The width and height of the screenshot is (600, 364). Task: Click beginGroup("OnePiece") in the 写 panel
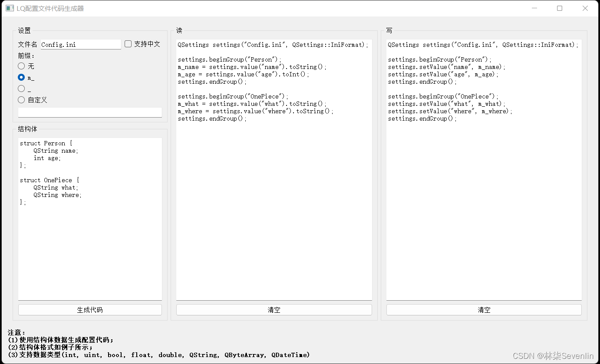point(443,96)
